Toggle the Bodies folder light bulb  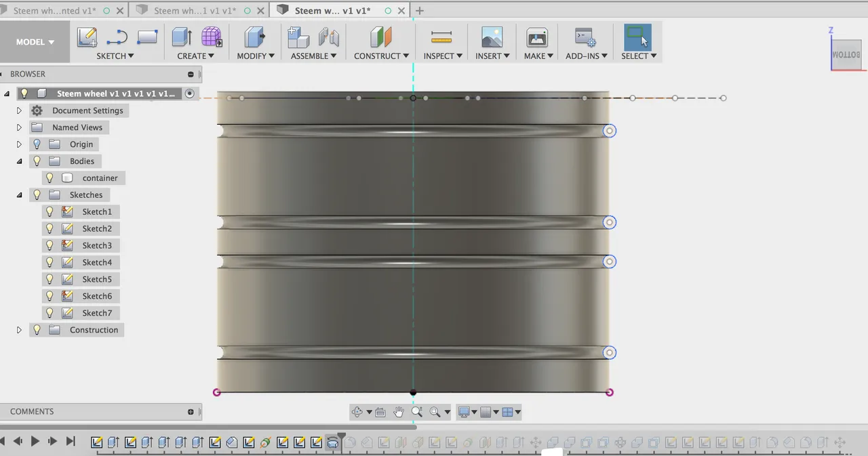click(37, 161)
